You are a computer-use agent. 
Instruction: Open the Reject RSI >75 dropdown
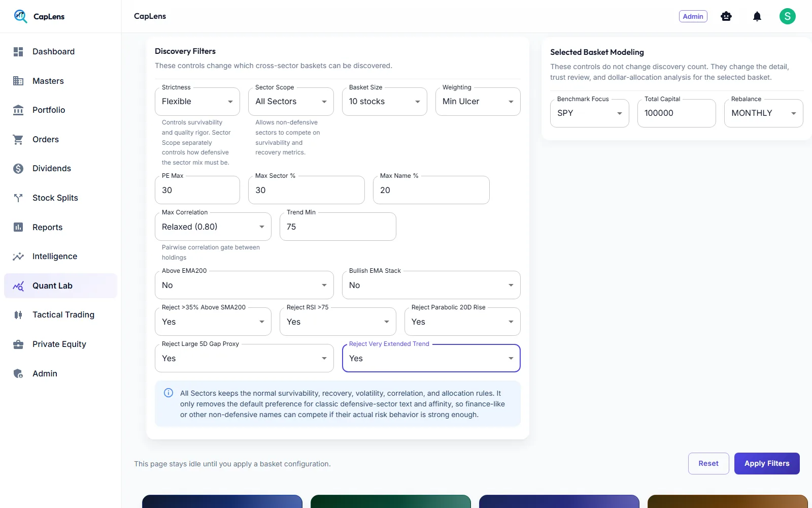coord(337,322)
